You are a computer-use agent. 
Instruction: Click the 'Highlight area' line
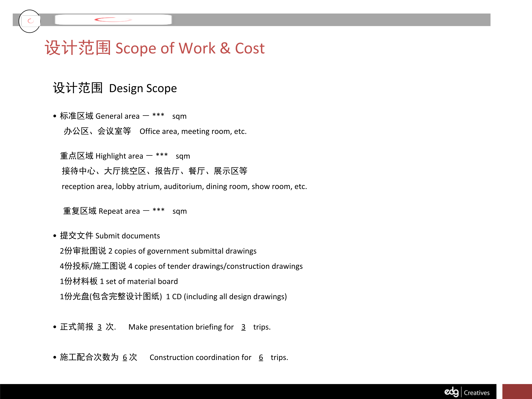125,156
